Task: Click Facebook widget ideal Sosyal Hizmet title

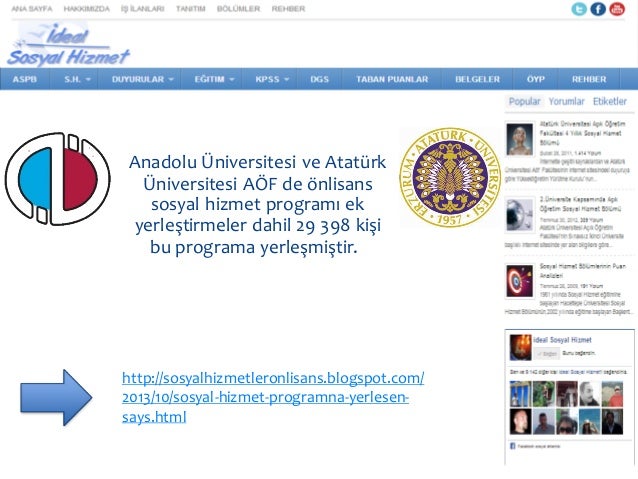Action: (x=562, y=340)
